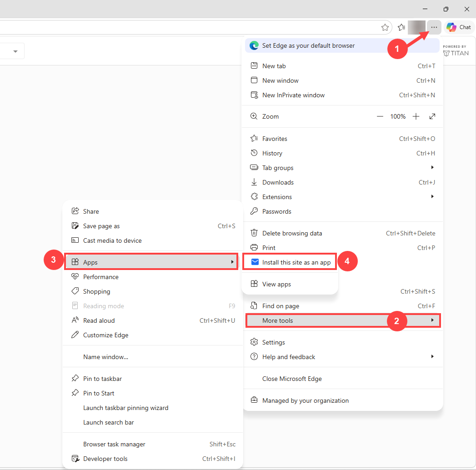Expand Help and feedback submenu
Image resolution: width=476 pixels, height=470 pixels.
coord(343,357)
